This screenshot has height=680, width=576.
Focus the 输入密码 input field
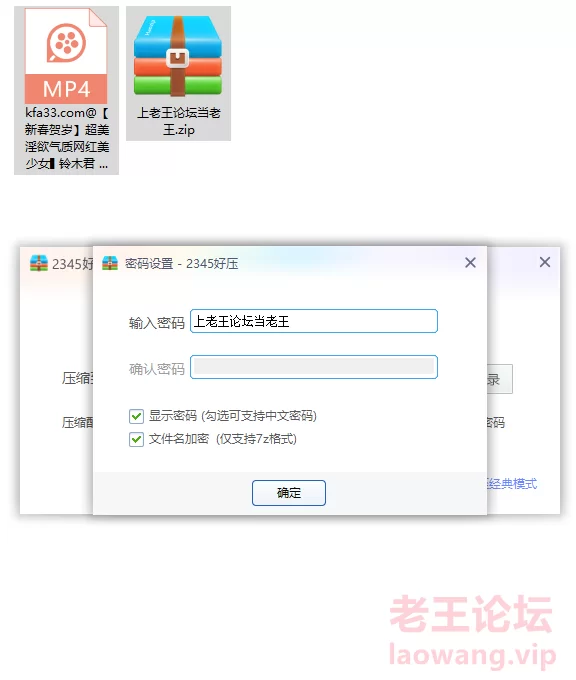coord(314,321)
